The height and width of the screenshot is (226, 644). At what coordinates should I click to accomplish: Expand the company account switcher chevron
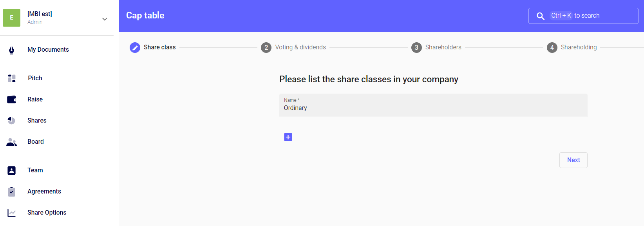(x=105, y=19)
